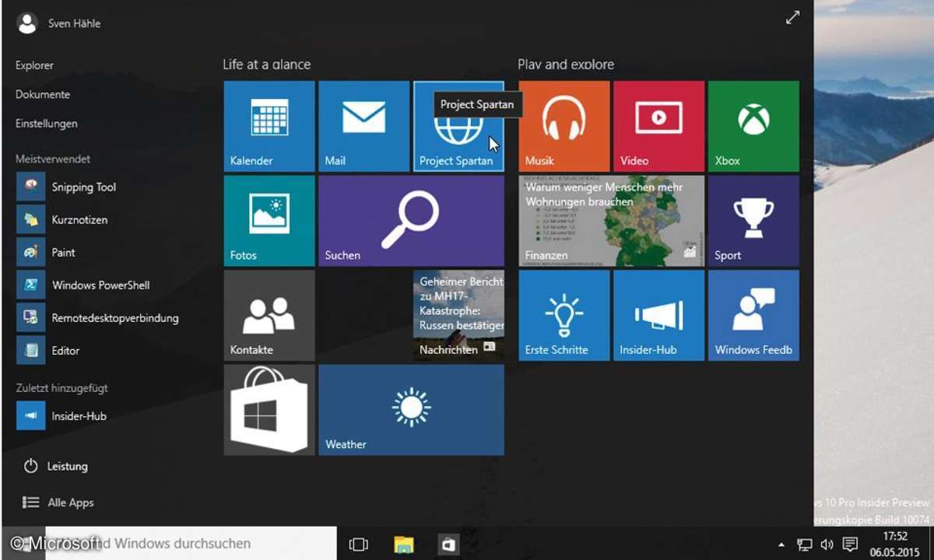Open the Sport tile
This screenshot has width=934, height=560.
click(753, 221)
